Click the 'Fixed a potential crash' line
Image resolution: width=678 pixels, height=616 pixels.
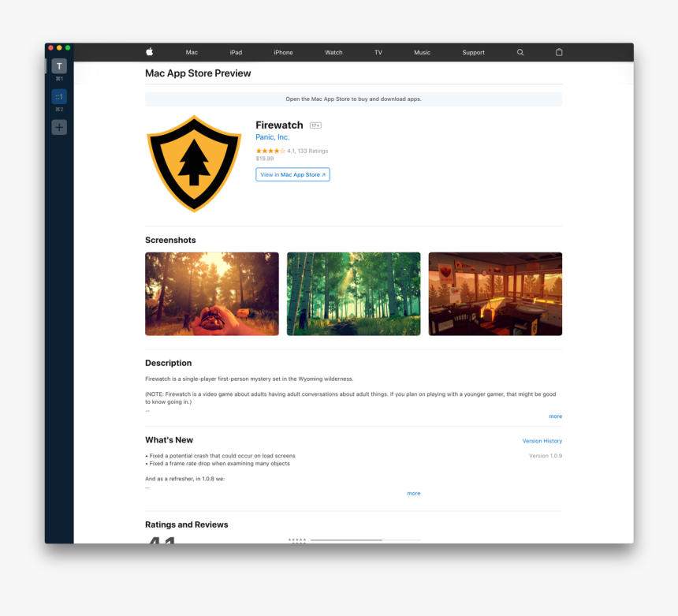(221, 456)
